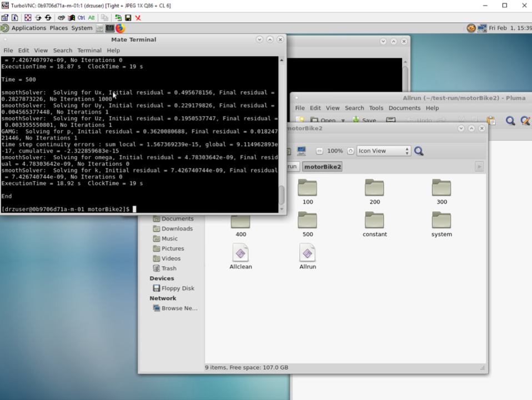This screenshot has width=532, height=400.
Task: Toggle TurboVNC full-screen mode icon
Action: pos(28,18)
